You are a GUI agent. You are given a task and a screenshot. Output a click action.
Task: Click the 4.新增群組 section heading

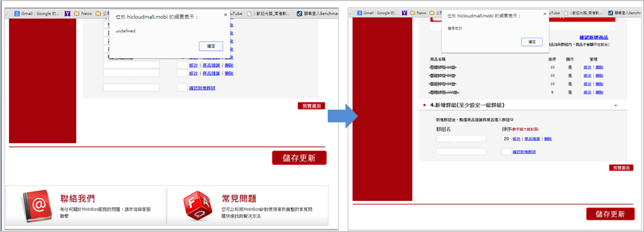click(467, 105)
